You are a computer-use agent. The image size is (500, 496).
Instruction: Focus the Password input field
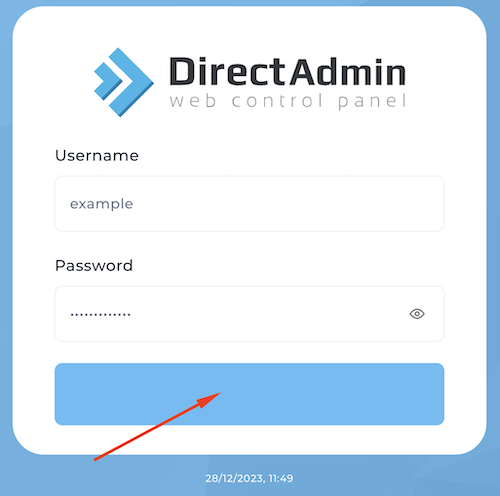point(249,314)
